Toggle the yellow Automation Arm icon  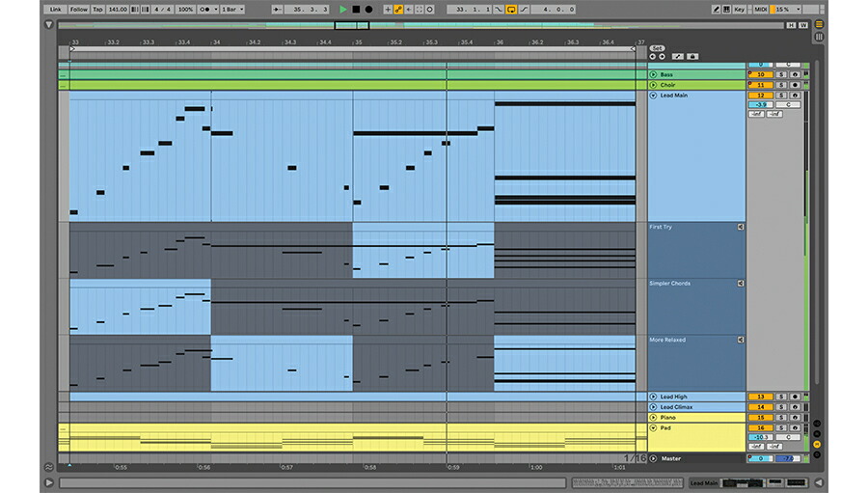(398, 9)
